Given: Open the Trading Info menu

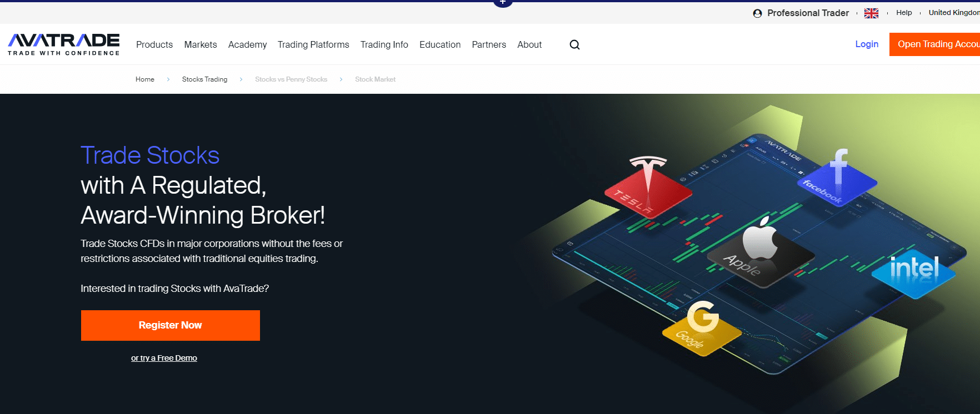Looking at the screenshot, I should pyautogui.click(x=384, y=44).
